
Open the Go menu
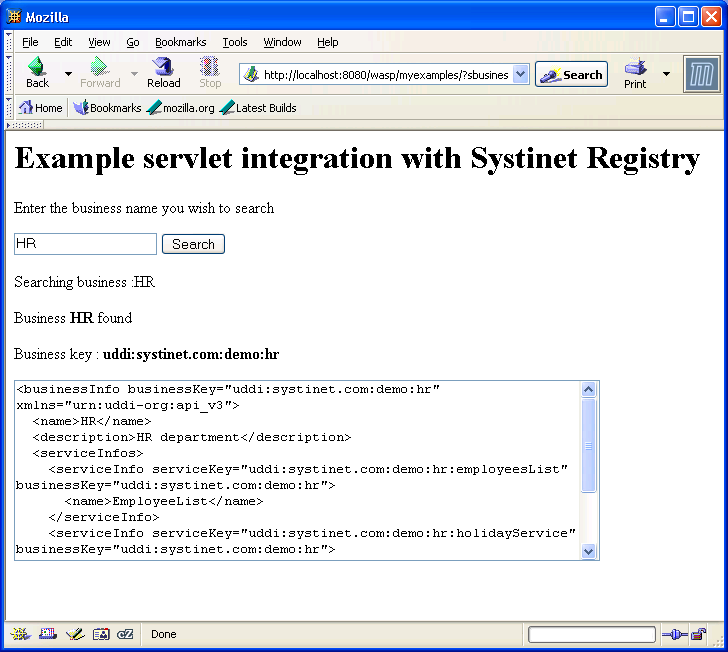(133, 42)
